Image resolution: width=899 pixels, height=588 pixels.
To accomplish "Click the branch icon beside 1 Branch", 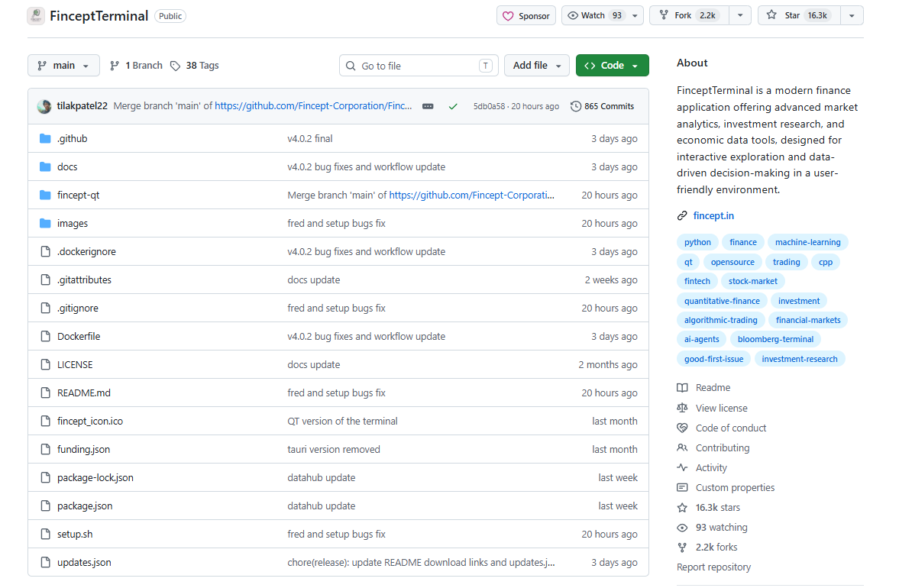I will point(115,66).
